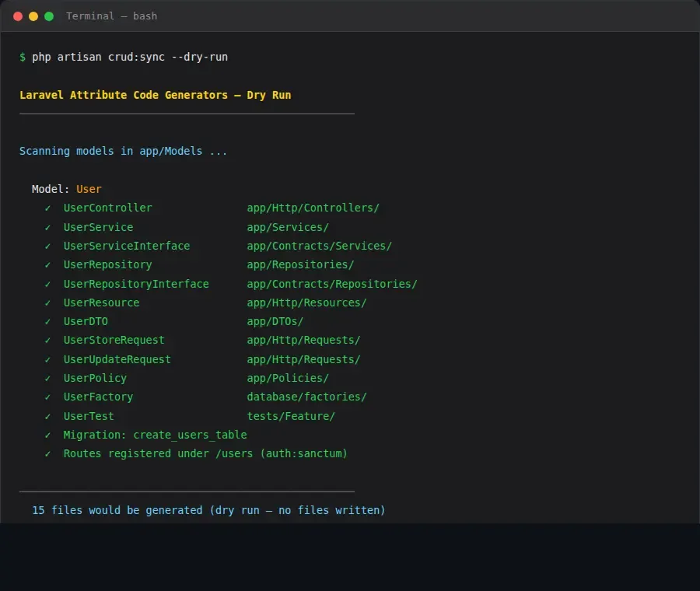The width and height of the screenshot is (700, 591).
Task: Click the command text "php artisan crud:sync --dry-run"
Action: 130,57
